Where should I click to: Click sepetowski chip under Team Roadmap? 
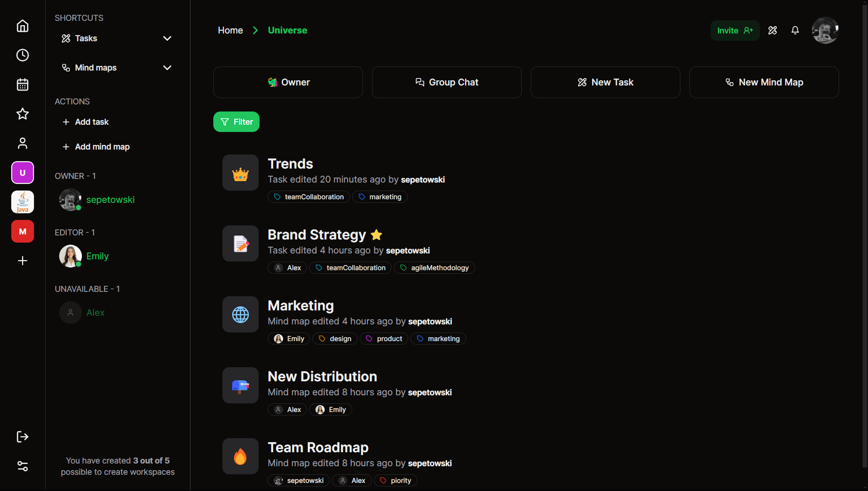pyautogui.click(x=298, y=481)
